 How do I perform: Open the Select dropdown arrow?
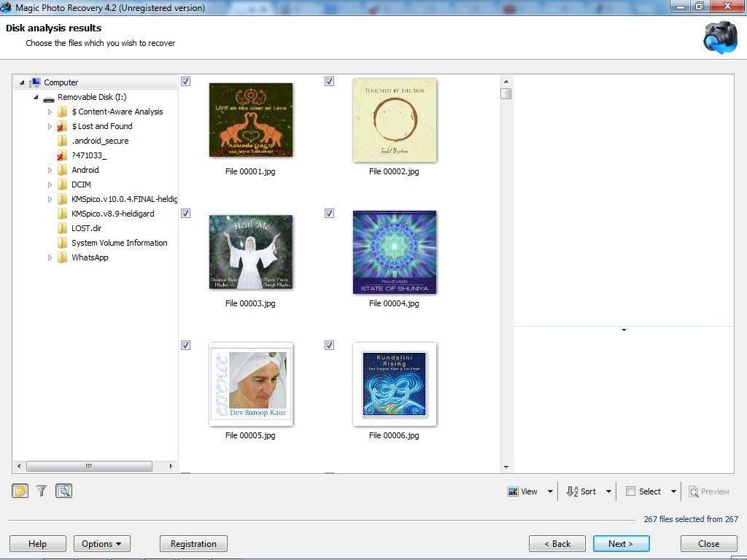pos(673,491)
